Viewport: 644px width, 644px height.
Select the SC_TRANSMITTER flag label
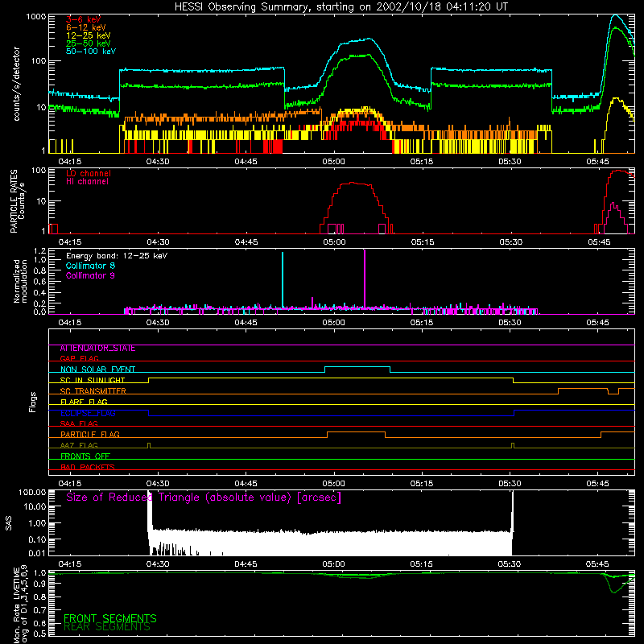click(93, 391)
